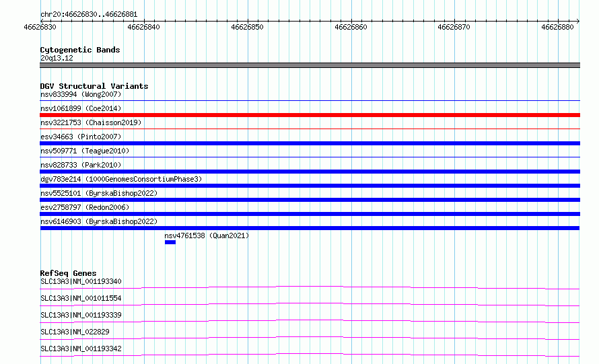The height and width of the screenshot is (364, 599).
Task: Click the blue bar under esv2758797 (Redon2006)
Action: click(310, 214)
